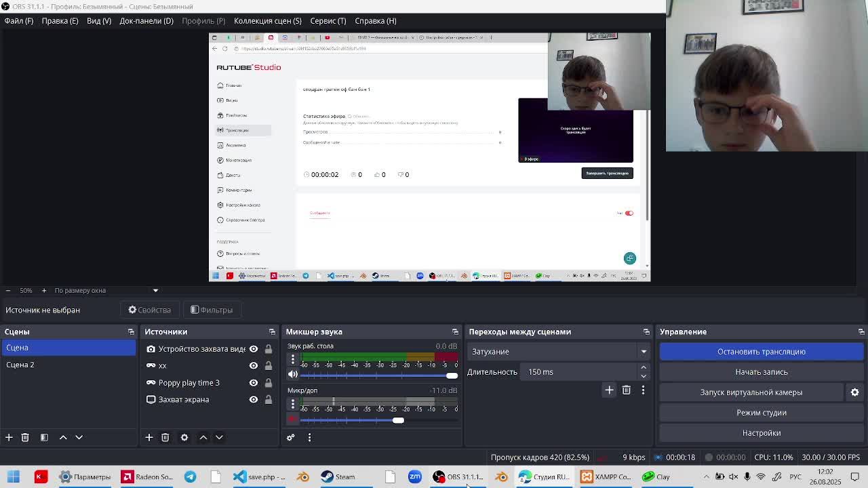This screenshot has height=488, width=868.
Task: Hide the Устройство захвата видео source
Action: point(254,349)
